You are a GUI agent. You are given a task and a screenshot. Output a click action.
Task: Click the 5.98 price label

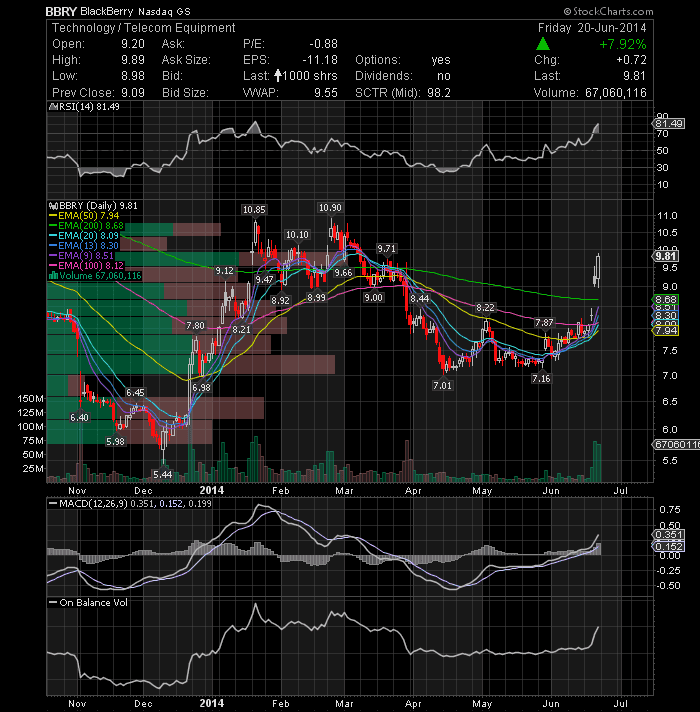pyautogui.click(x=115, y=441)
